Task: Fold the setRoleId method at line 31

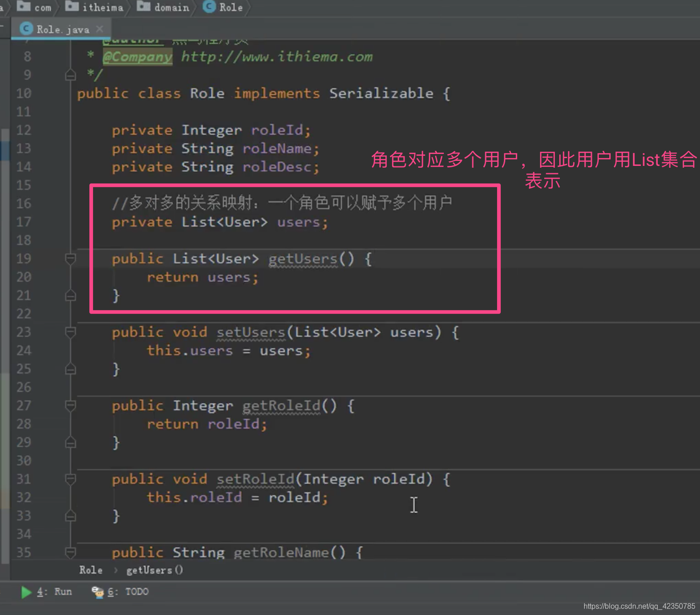Action: click(71, 479)
